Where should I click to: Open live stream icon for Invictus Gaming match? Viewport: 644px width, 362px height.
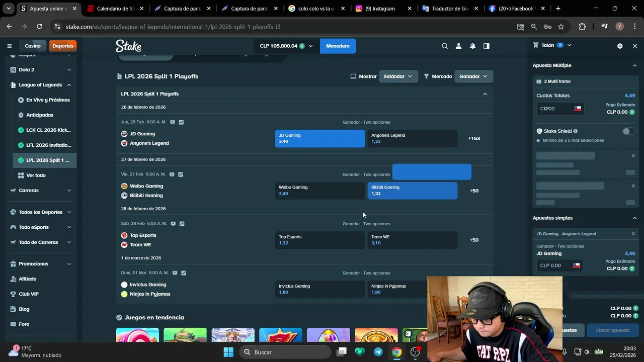175,273
